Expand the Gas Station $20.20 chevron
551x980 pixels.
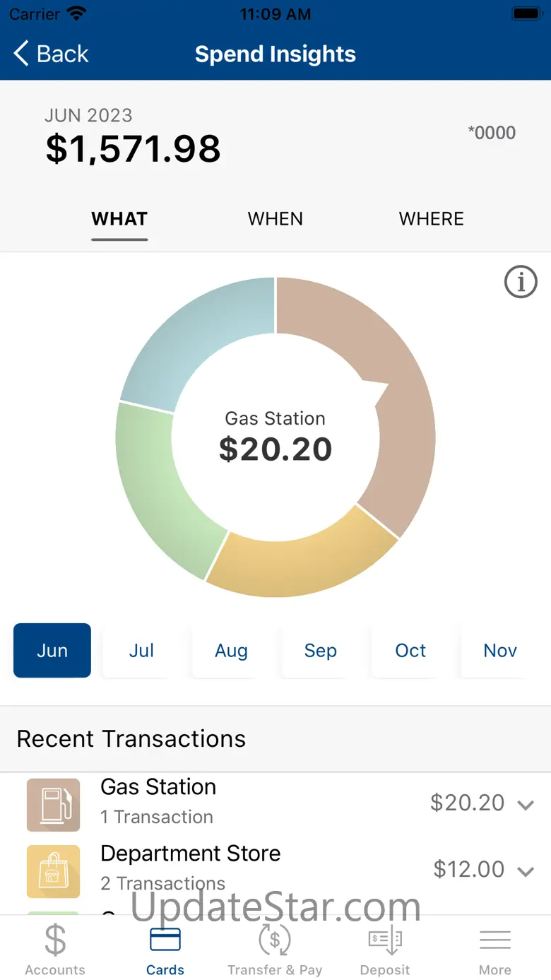(x=526, y=805)
